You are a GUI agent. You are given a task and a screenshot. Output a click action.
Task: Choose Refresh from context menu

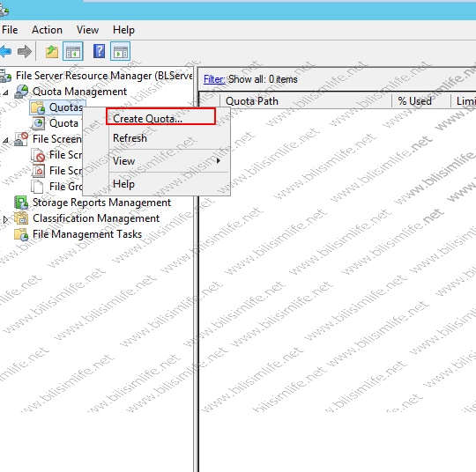pos(168,138)
